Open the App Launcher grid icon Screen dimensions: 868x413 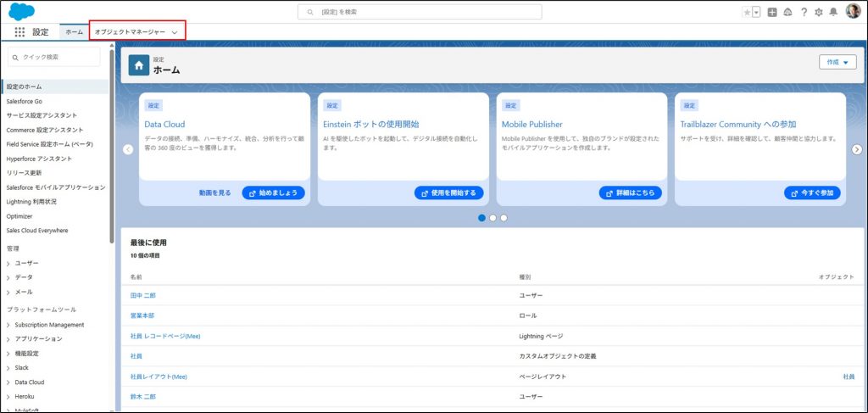tap(19, 31)
